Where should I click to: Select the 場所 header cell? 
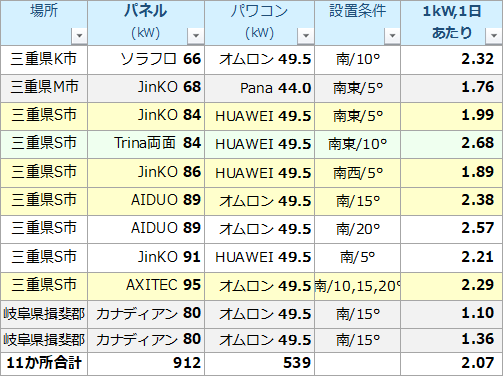coord(44,23)
